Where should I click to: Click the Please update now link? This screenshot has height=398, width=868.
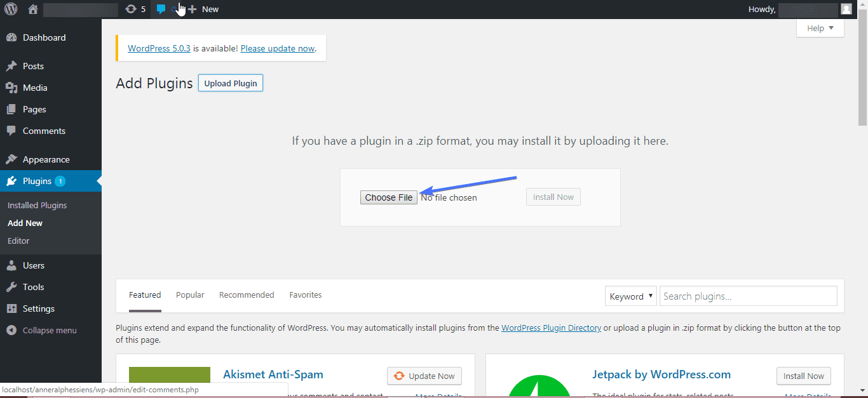[278, 48]
